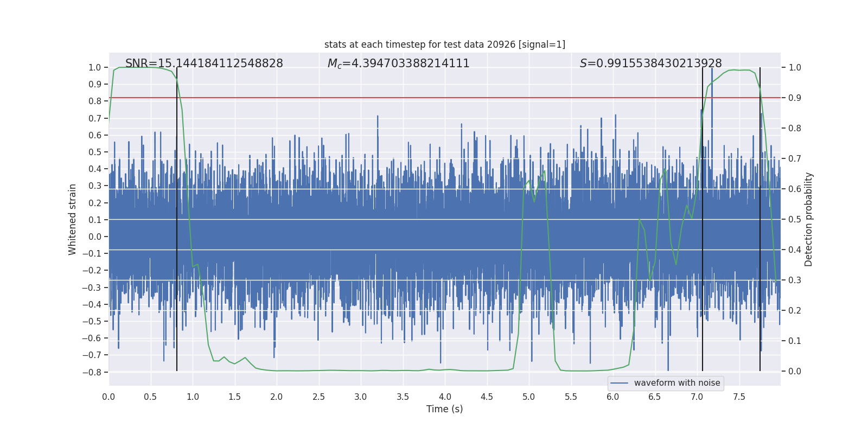
Task: Click the "waveform with noise" legend text
Action: 676,383
